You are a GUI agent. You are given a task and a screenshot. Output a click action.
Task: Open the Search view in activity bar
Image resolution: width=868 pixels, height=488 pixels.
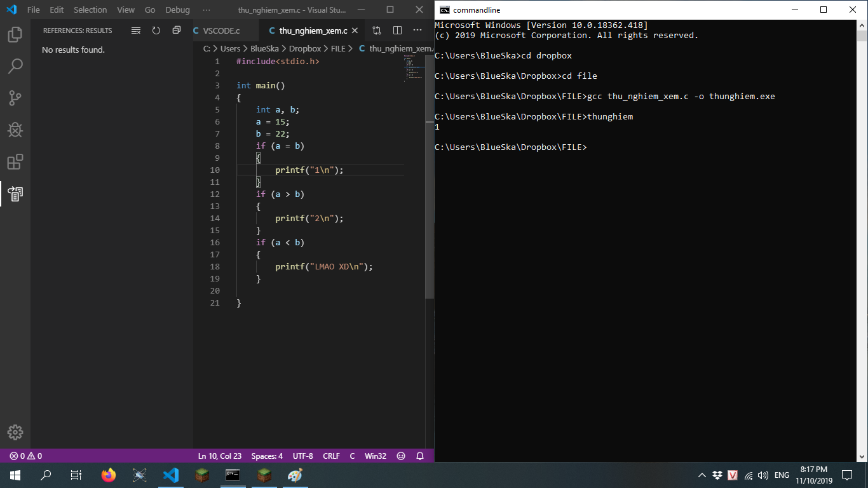(x=15, y=66)
